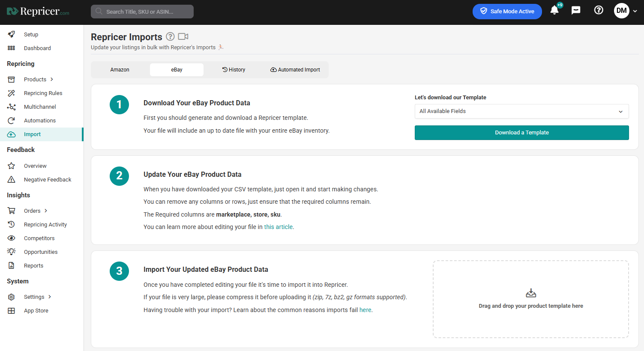This screenshot has height=351, width=644.
Task: Expand the Settings submenu chevron
Action: coord(50,297)
